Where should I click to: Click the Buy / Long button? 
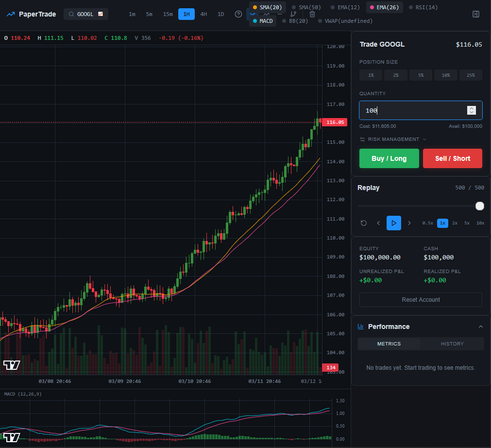(x=389, y=158)
